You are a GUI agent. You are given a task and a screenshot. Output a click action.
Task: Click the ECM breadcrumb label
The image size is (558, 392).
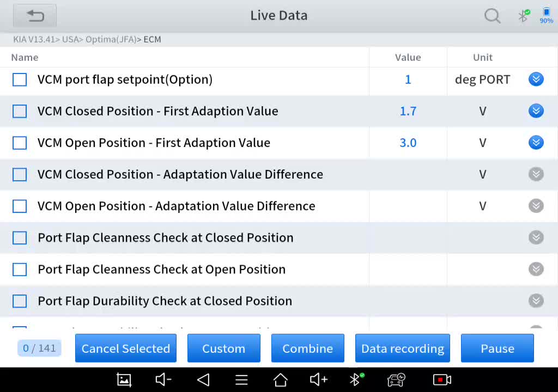[x=153, y=40]
